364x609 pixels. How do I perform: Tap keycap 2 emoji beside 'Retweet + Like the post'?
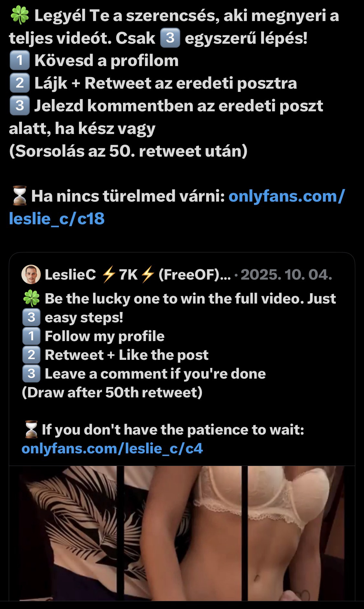pos(31,355)
